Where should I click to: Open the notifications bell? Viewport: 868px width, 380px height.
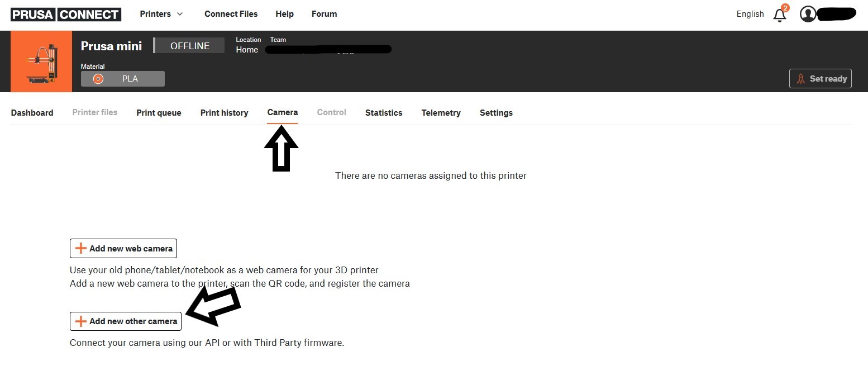coord(779,15)
